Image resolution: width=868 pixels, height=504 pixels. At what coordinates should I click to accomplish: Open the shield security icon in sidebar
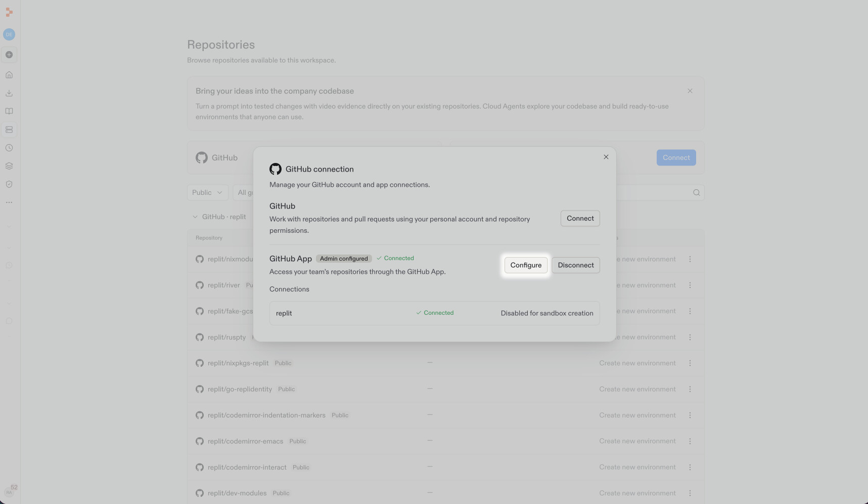pyautogui.click(x=9, y=184)
